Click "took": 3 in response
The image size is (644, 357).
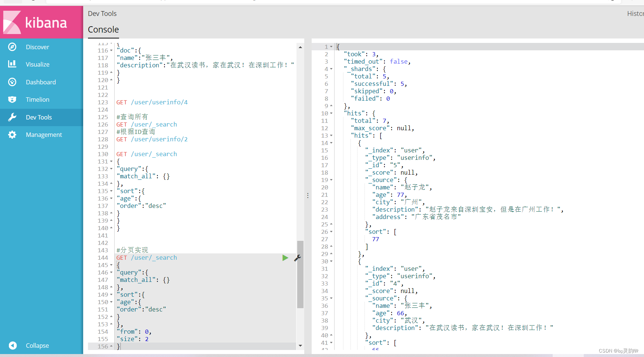pyautogui.click(x=361, y=54)
